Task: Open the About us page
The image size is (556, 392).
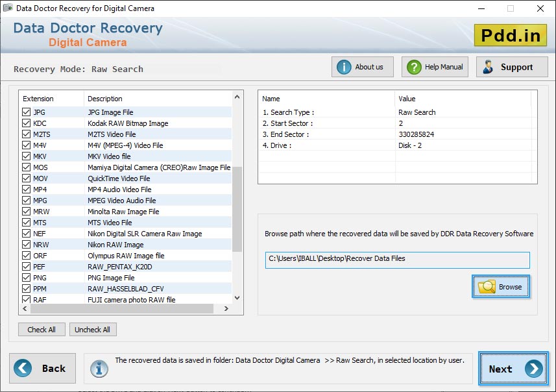Action: (363, 67)
